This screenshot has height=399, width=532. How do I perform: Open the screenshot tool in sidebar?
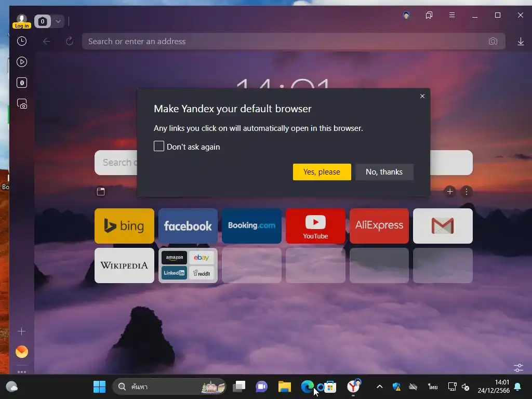tap(22, 103)
